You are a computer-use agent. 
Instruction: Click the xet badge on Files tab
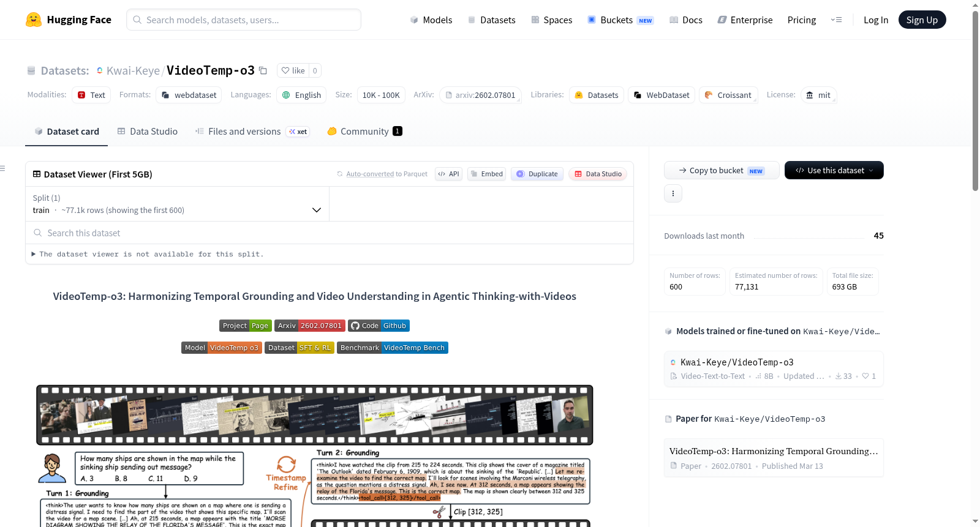tap(298, 132)
